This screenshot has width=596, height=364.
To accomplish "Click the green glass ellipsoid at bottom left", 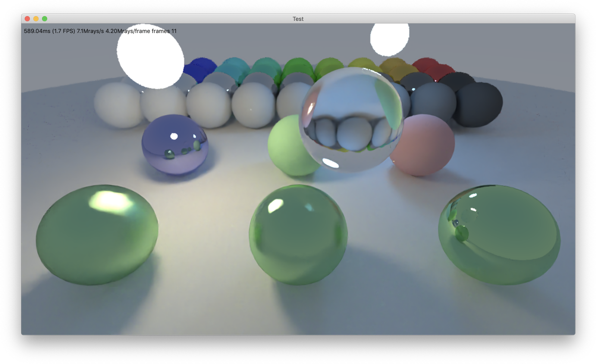I will (x=97, y=234).
